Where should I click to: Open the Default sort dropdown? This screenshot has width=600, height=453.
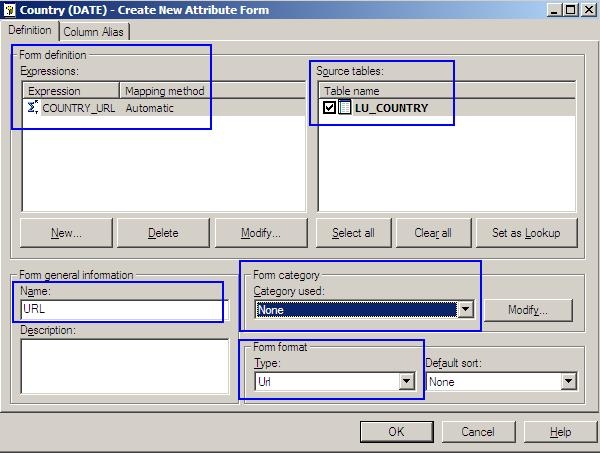click(568, 381)
